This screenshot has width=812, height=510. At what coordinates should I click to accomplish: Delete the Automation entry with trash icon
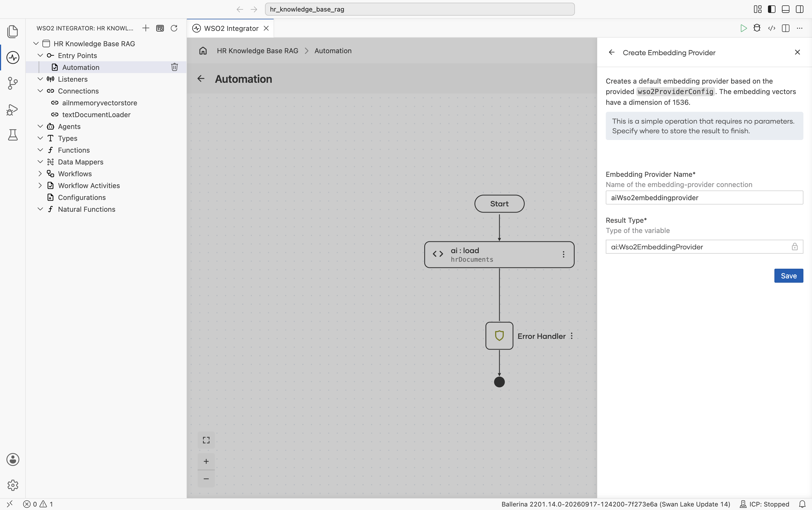point(174,67)
